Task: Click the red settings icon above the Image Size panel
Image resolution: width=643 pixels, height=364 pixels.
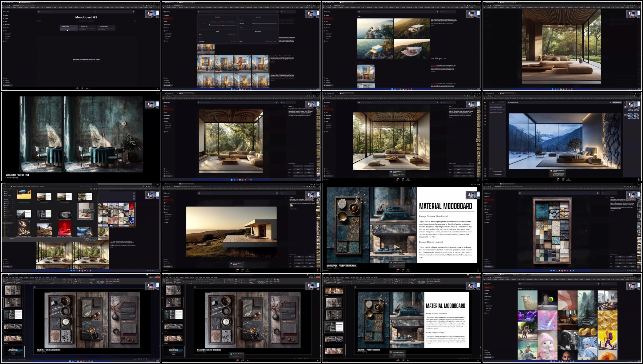Action: coord(277,12)
